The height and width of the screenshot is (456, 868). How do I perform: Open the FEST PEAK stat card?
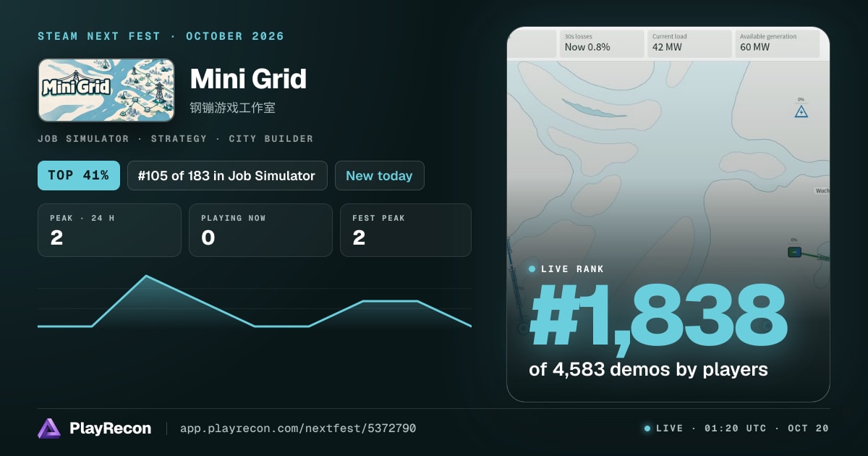click(405, 230)
